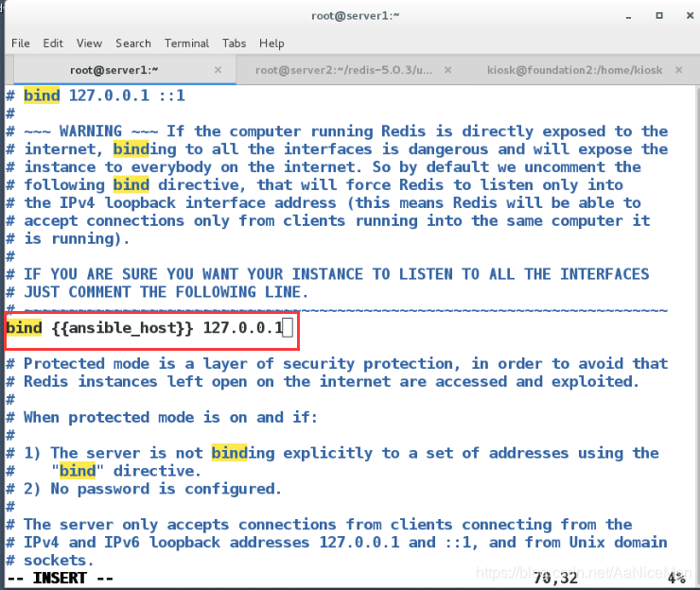Close the root@server1 tab
Viewport: 700px width, 590px height.
click(218, 70)
